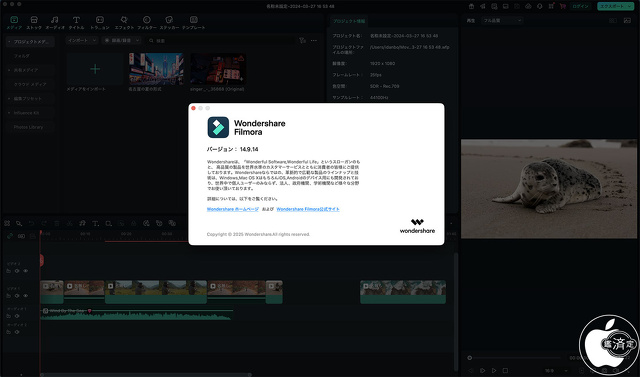Collapse the プロジェクトメディア tree item
Image resolution: width=640 pixels, height=377 pixels.
9,42
